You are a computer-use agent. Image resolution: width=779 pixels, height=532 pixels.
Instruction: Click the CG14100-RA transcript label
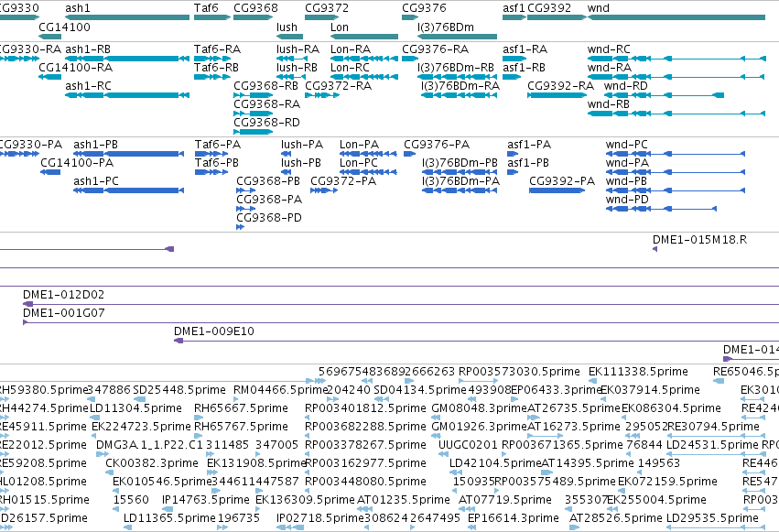coord(75,68)
